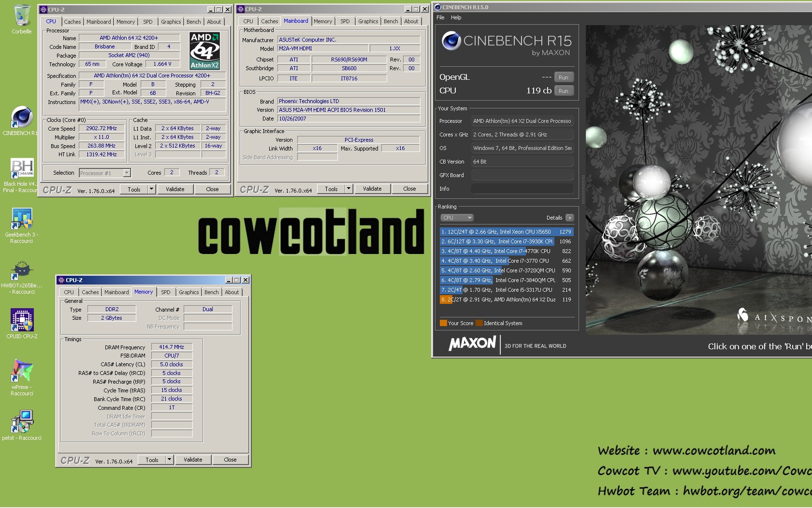Select ranking row Core i7-3770
Image resolution: width=812 pixels, height=508 pixels.
[x=507, y=261]
